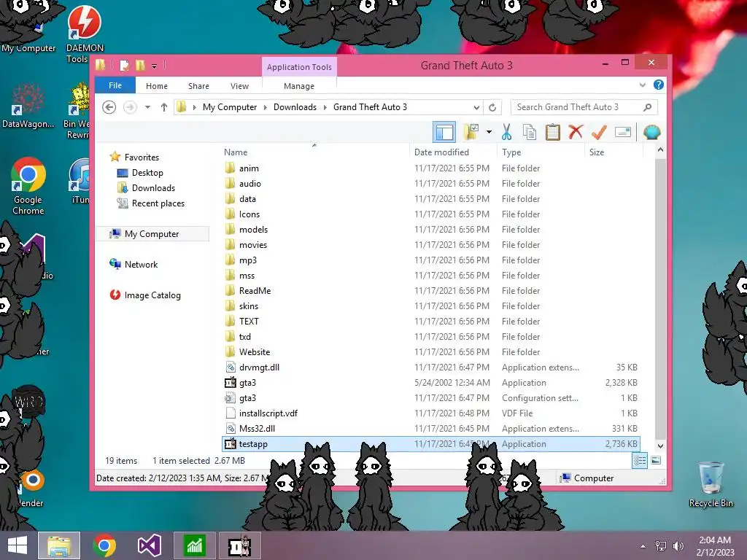Screen dimensions: 747x560
Task: Open the Home ribbon tab
Action: [x=157, y=86]
